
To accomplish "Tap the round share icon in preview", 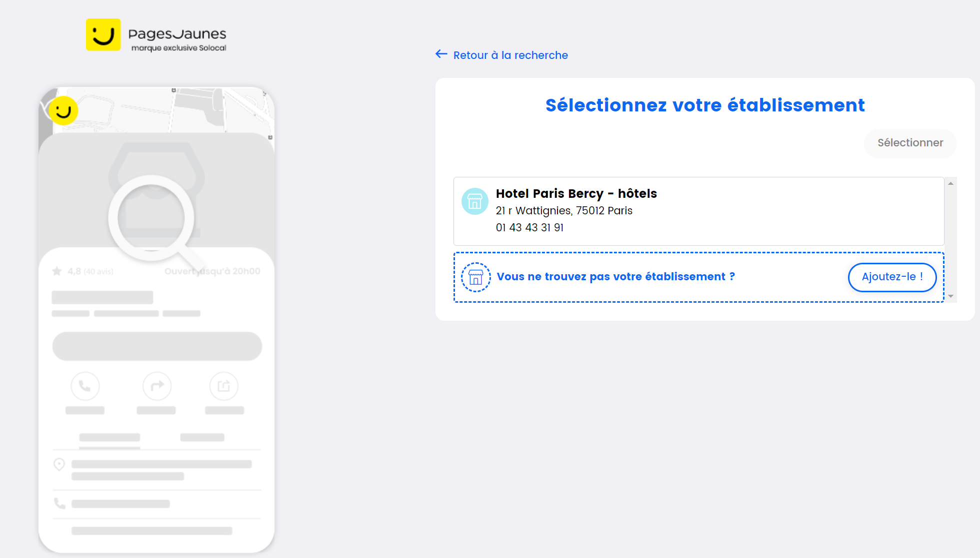I will 224,386.
